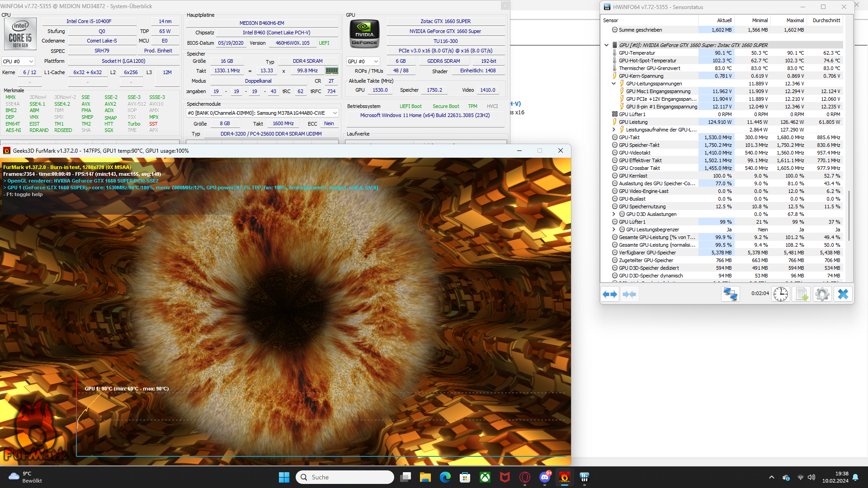Viewport: 868px width, 488px height.
Task: Open the CPU #0 selector dropdown
Action: click(x=19, y=61)
